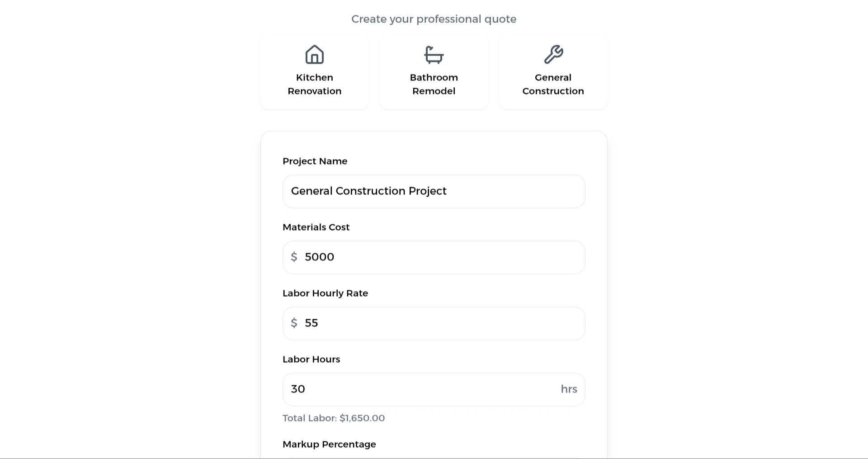The height and width of the screenshot is (459, 868).
Task: Click the Markup Percentage label
Action: click(329, 444)
